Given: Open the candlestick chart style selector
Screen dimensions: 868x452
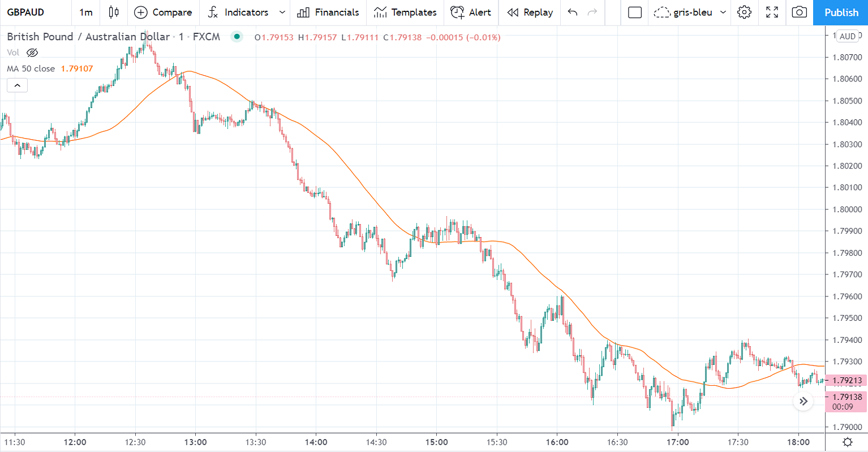Looking at the screenshot, I should point(114,12).
